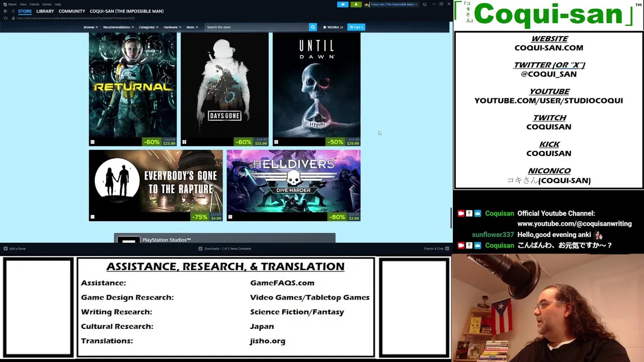Click Windows platform icon on Days Gone card
This screenshot has width=644, height=362.
[184, 142]
